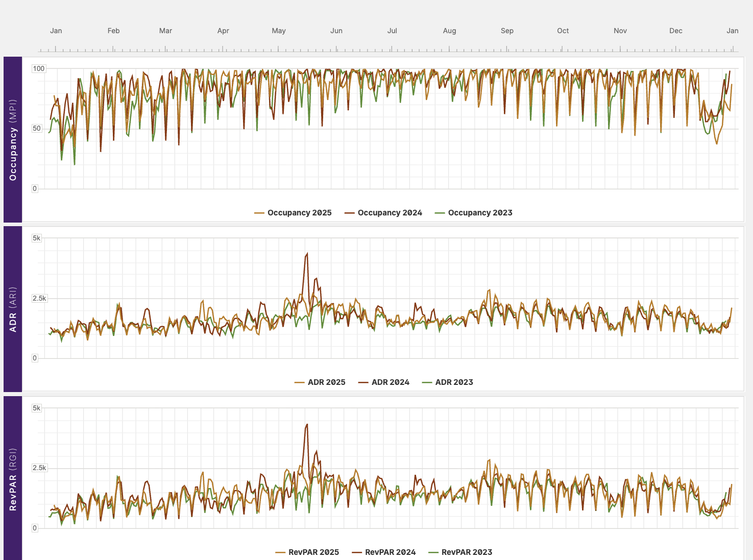Toggle RevPAR 2023 legend entry
Screen dimensions: 753x560
[x=460, y=552]
